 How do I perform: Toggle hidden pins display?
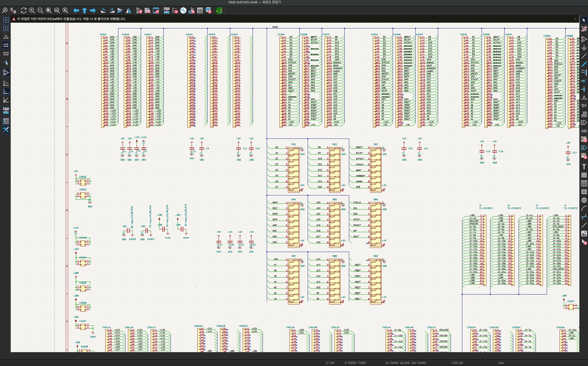pyautogui.click(x=6, y=73)
